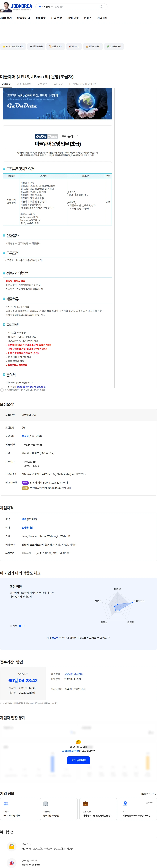Click the info icon beside 마감일은 기업의 사정으로
Screen dimensions: 157x868
tap(2, 704)
